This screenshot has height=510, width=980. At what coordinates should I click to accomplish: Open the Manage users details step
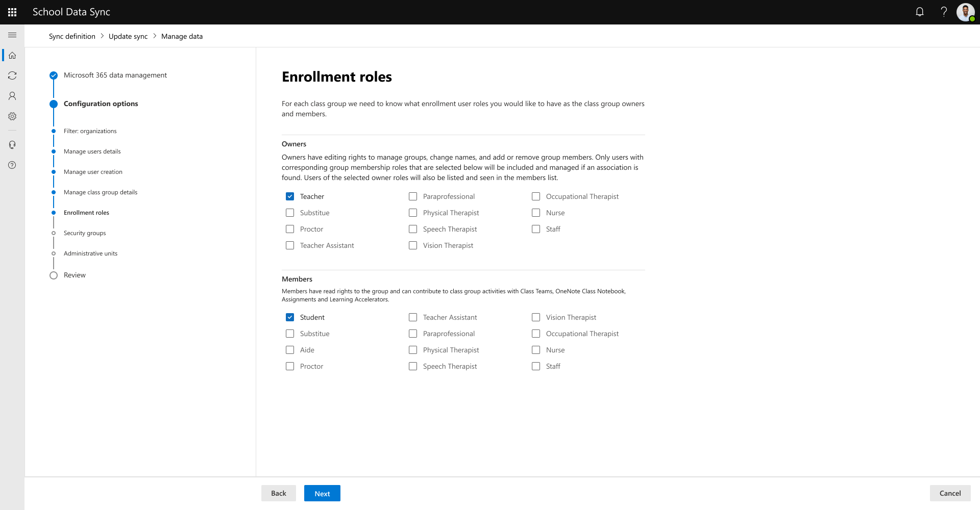tap(92, 151)
